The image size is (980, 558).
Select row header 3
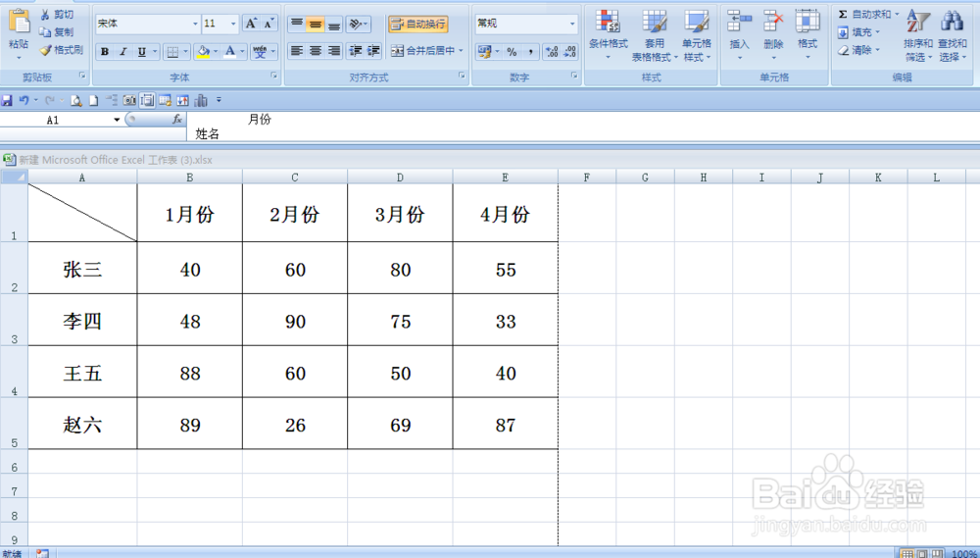point(14,320)
